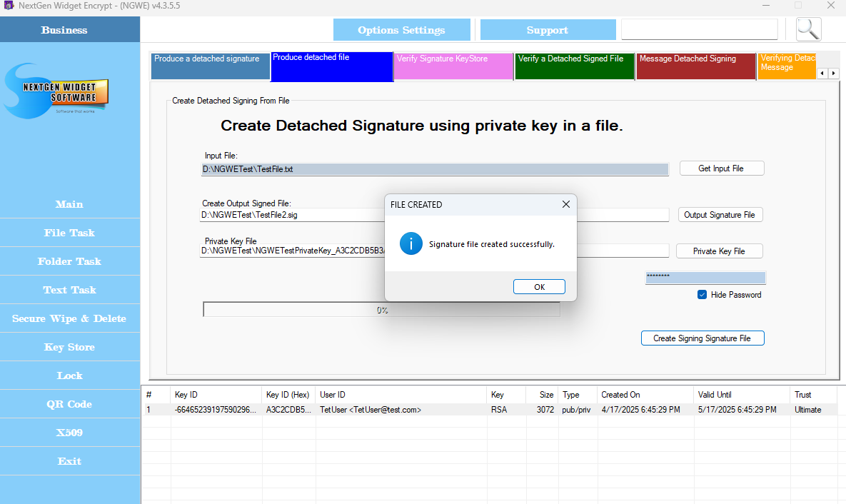This screenshot has height=504, width=846.
Task: Click the Input File path field
Action: tap(435, 169)
